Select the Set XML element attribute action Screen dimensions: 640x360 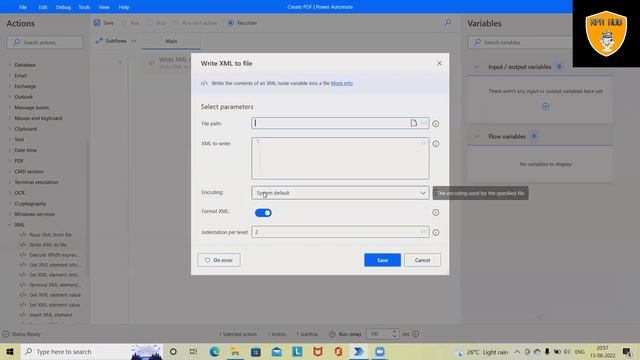(50, 275)
